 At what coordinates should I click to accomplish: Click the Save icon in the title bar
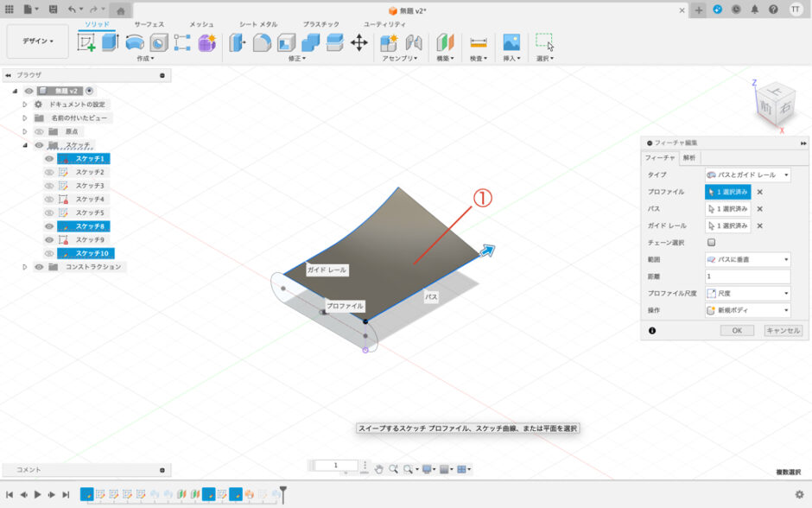54,10
